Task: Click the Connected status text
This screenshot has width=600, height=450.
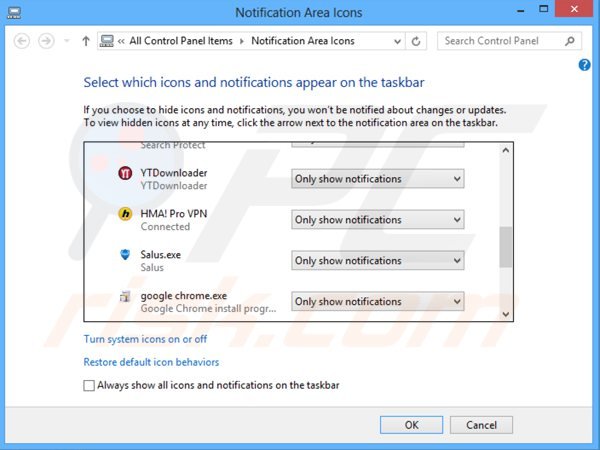Action: coord(165,227)
